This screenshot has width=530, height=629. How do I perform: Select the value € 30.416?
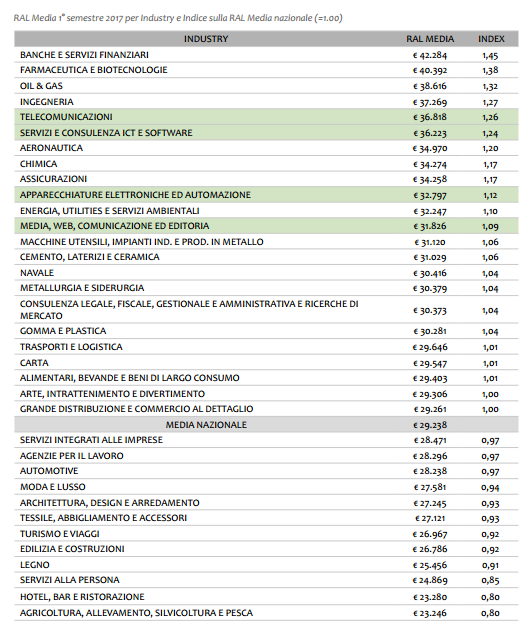click(x=430, y=274)
